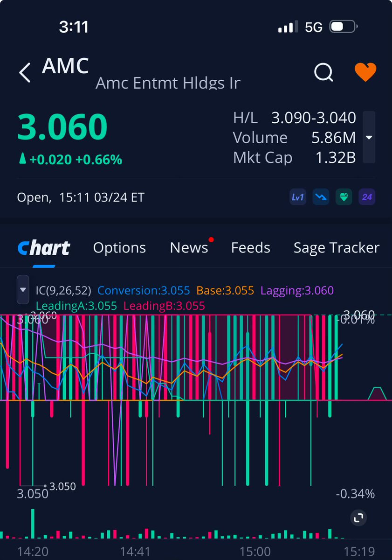This screenshot has width=392, height=560.
Task: Tap the Amc Entmt Hldgs company name
Action: (168, 83)
